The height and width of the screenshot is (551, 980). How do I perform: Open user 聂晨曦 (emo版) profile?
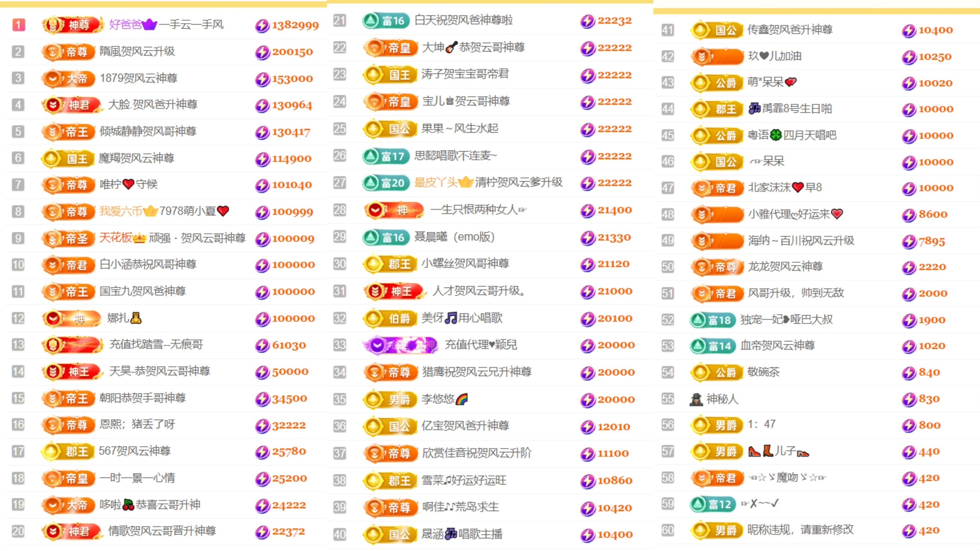click(454, 237)
